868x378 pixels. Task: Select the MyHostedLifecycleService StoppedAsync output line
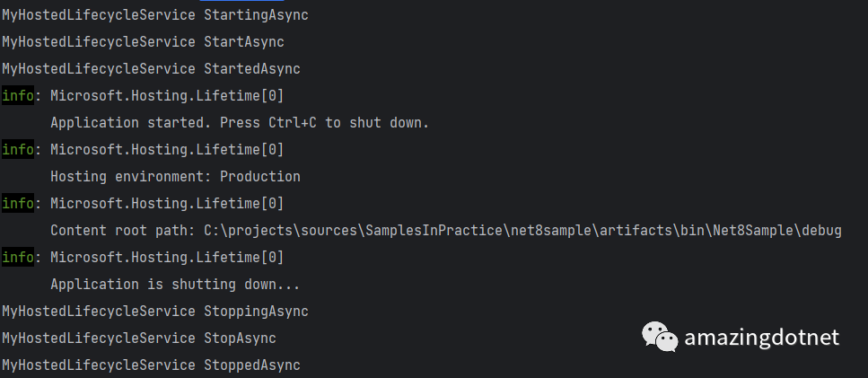pos(151,365)
